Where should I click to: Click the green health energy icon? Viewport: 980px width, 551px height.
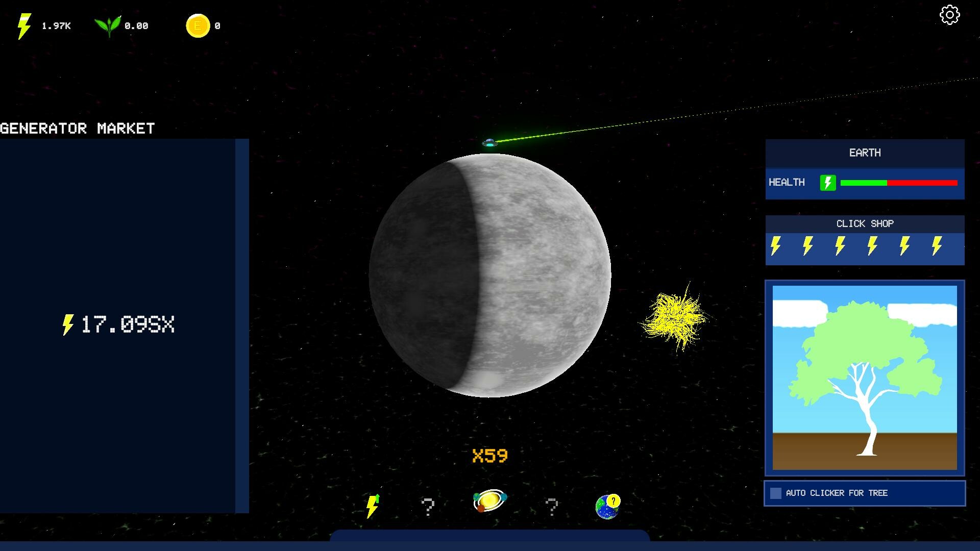click(x=827, y=183)
